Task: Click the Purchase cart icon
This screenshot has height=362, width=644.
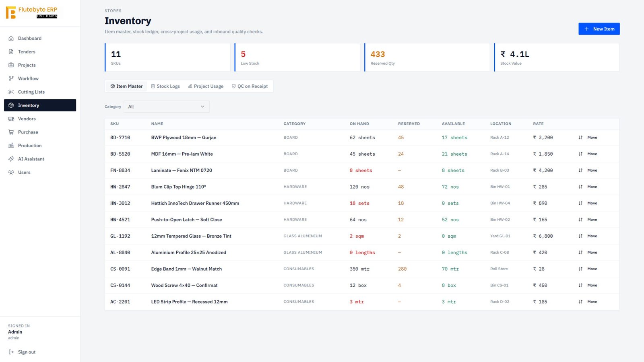Action: [x=11, y=132]
